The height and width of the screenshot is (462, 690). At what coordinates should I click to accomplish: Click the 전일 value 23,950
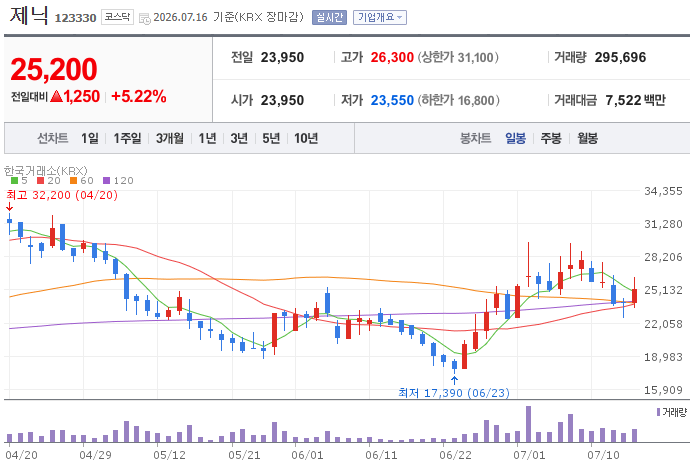pos(282,57)
